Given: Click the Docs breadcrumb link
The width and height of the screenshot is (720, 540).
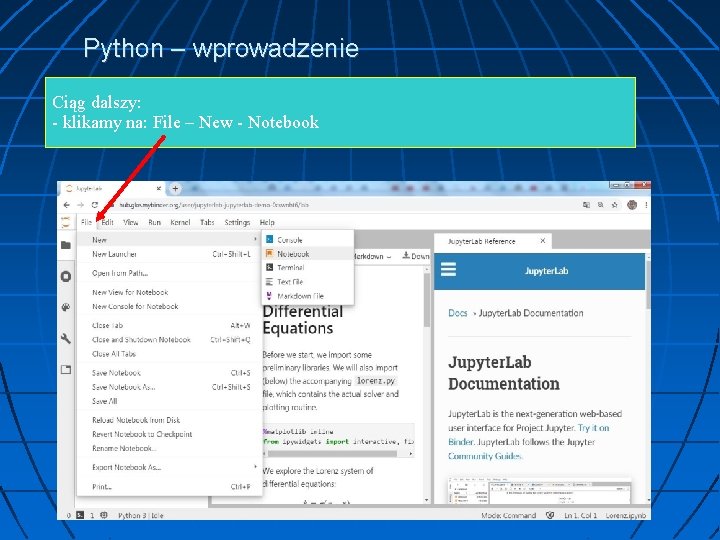Looking at the screenshot, I should 457,313.
